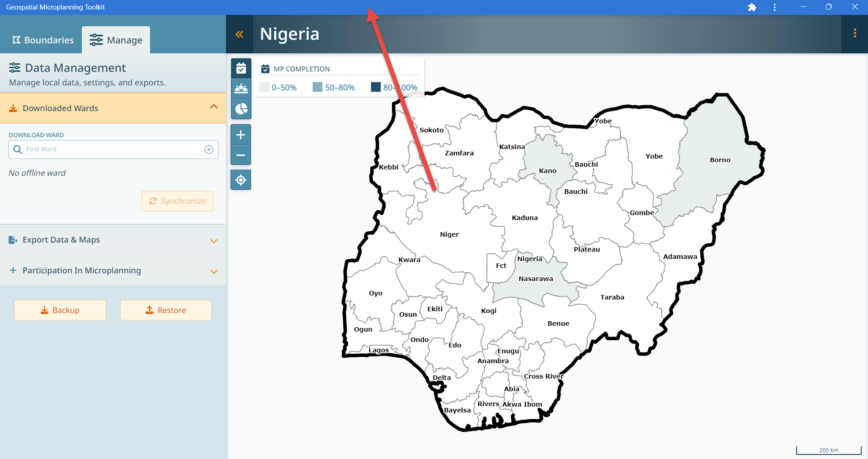Click the Nigeria page title
The height and width of the screenshot is (459, 868).
(x=290, y=34)
